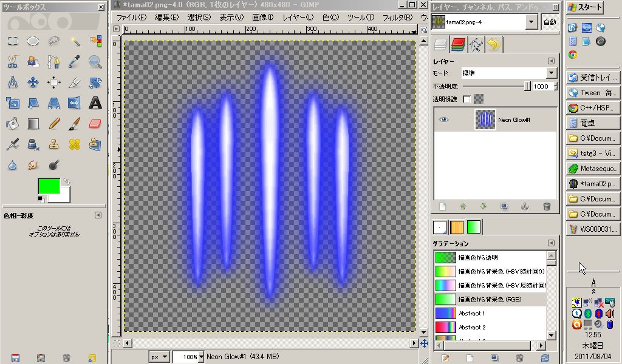Click the canvas navigation icon at bottom-right

coord(424,343)
